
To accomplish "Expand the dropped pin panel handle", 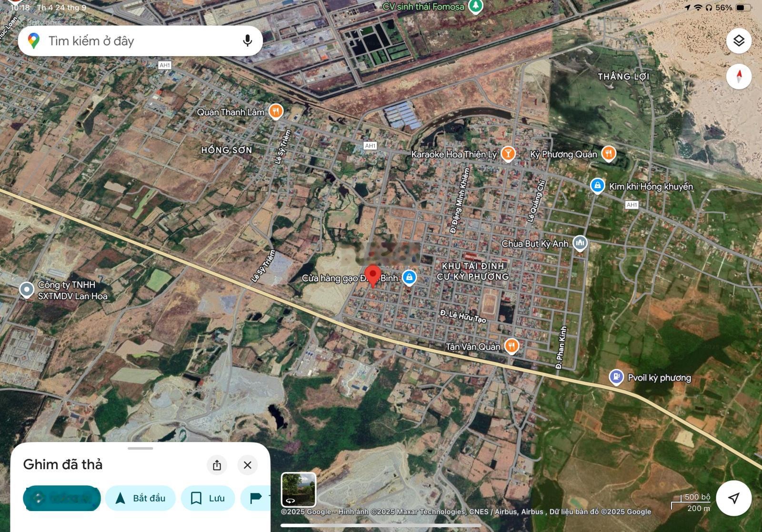I will (140, 448).
